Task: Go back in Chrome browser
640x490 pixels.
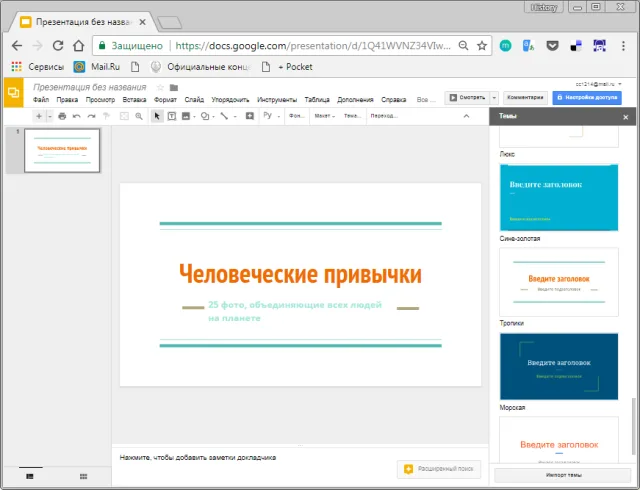Action: (17, 45)
